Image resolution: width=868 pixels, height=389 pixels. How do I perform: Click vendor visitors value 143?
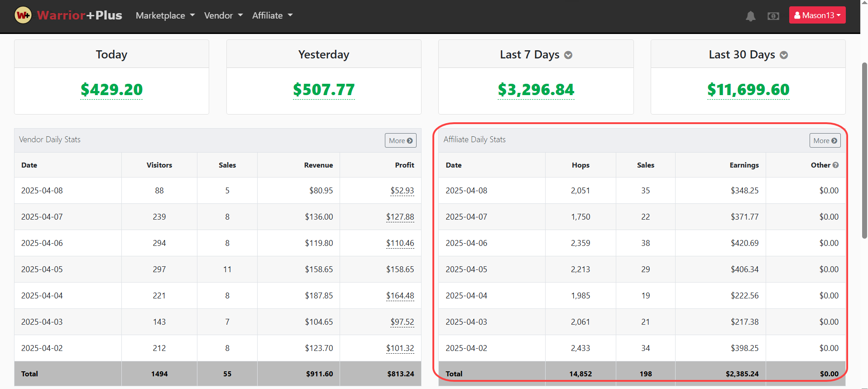click(159, 322)
